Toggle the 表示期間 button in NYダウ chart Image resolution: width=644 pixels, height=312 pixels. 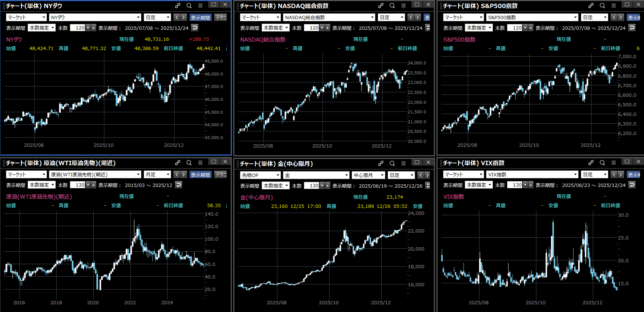coord(200,17)
